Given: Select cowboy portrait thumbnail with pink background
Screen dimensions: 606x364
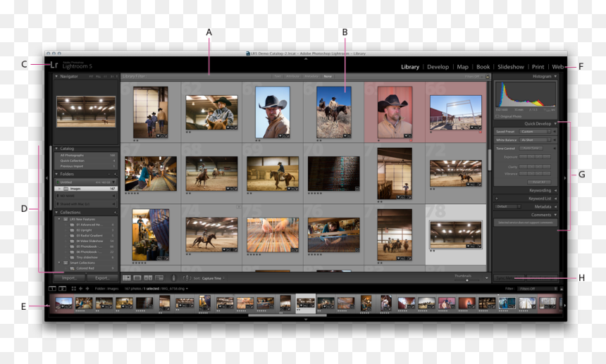Looking at the screenshot, I should 395,112.
